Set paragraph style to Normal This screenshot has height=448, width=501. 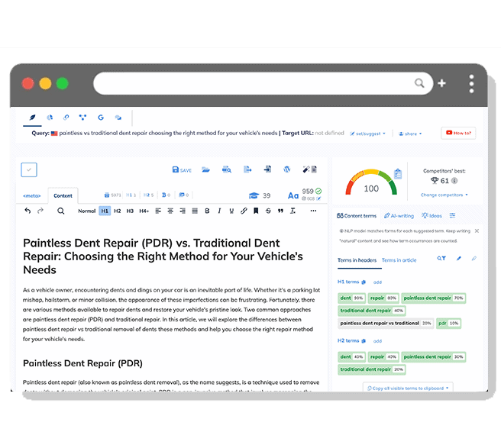click(x=86, y=211)
